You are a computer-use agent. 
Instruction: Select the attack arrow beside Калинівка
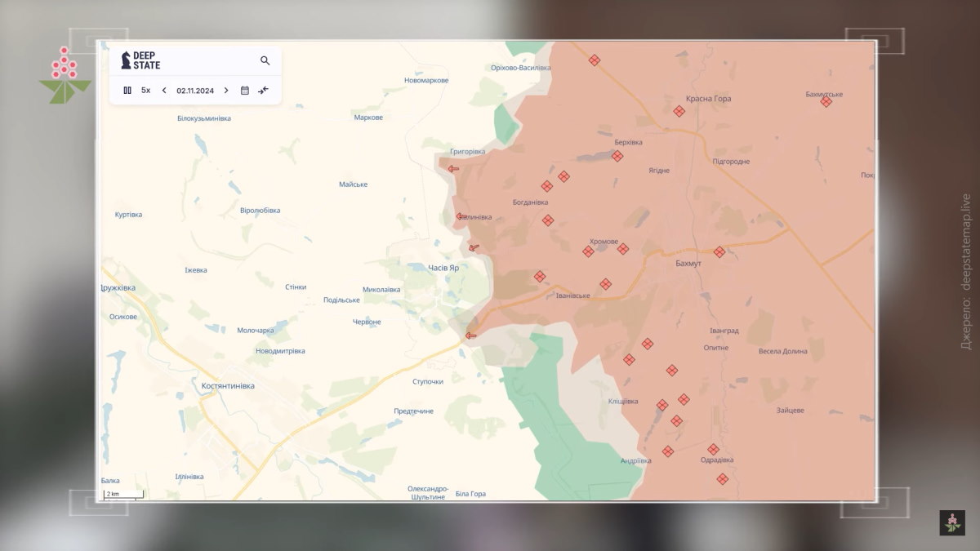click(461, 216)
